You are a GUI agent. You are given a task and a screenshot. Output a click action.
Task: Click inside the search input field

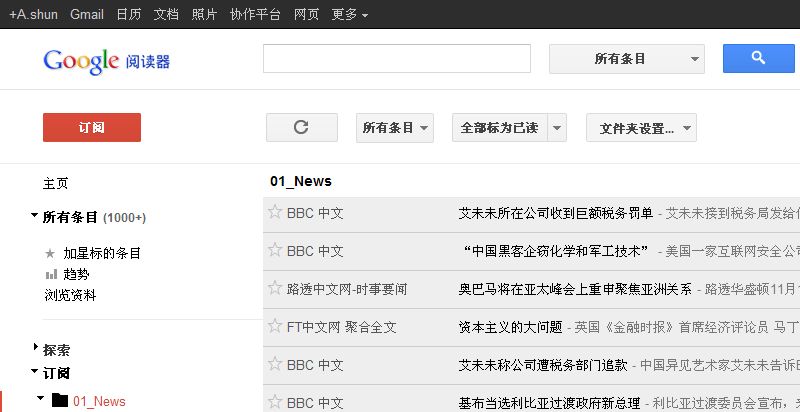397,59
